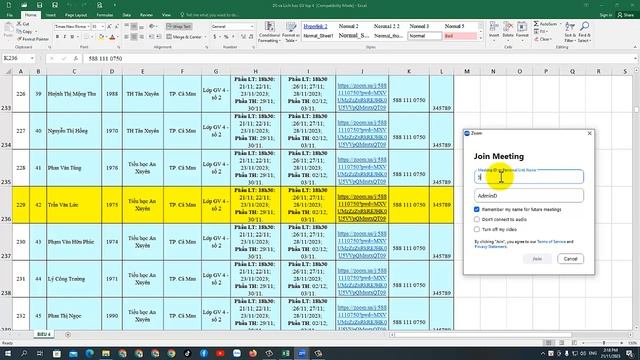Viewport: 640px width, 360px height.
Task: Enable Don't connect to audio checkbox
Action: (476, 219)
